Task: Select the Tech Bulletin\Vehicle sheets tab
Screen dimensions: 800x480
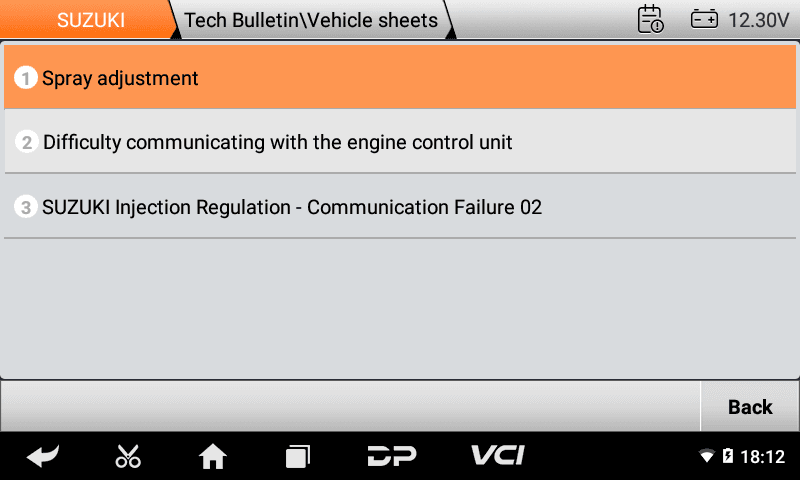Action: (311, 20)
